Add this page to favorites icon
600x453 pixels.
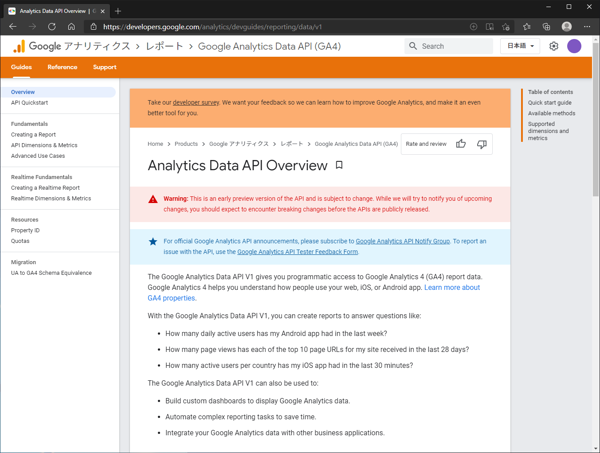[x=506, y=27]
